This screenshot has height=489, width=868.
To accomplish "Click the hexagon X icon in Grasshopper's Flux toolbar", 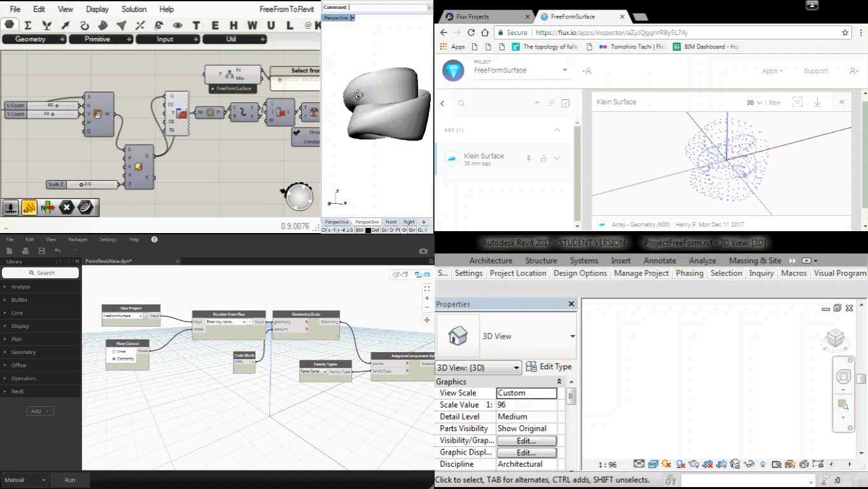I will tap(67, 207).
